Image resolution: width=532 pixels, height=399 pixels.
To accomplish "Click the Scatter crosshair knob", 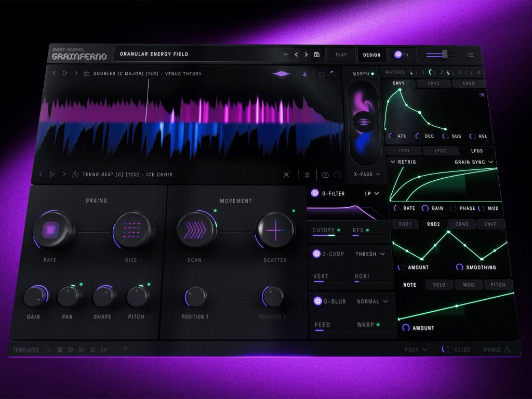I will 275,230.
